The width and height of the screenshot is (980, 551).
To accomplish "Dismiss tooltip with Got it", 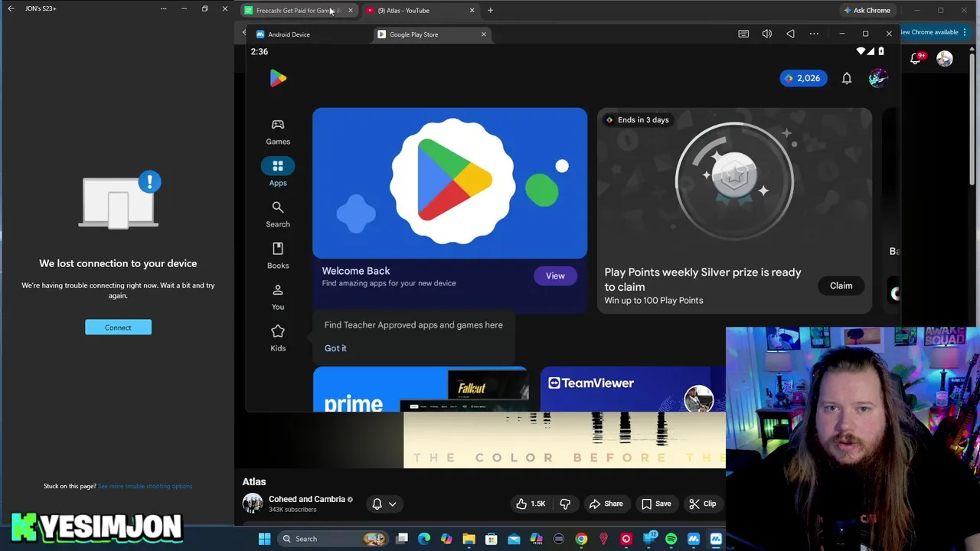I will click(x=335, y=348).
